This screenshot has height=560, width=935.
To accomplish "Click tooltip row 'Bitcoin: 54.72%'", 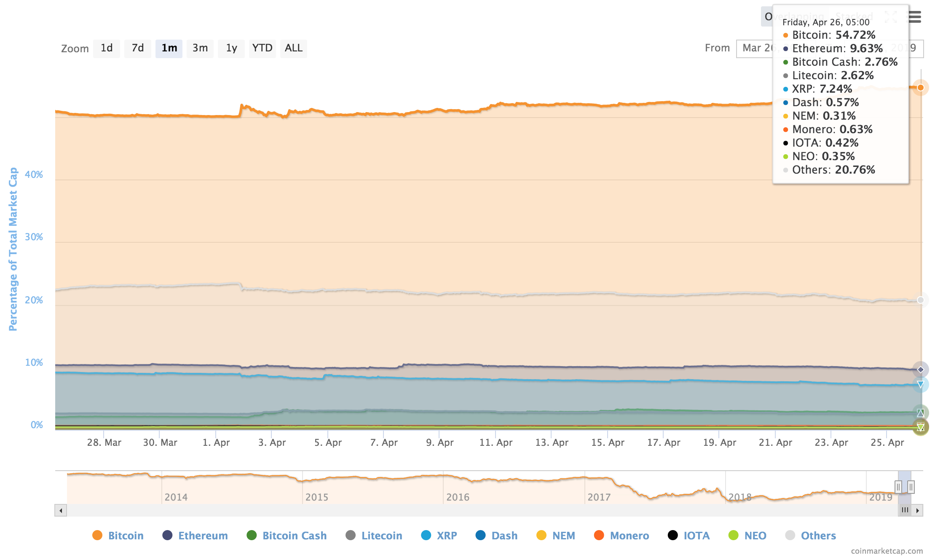I will tap(829, 35).
